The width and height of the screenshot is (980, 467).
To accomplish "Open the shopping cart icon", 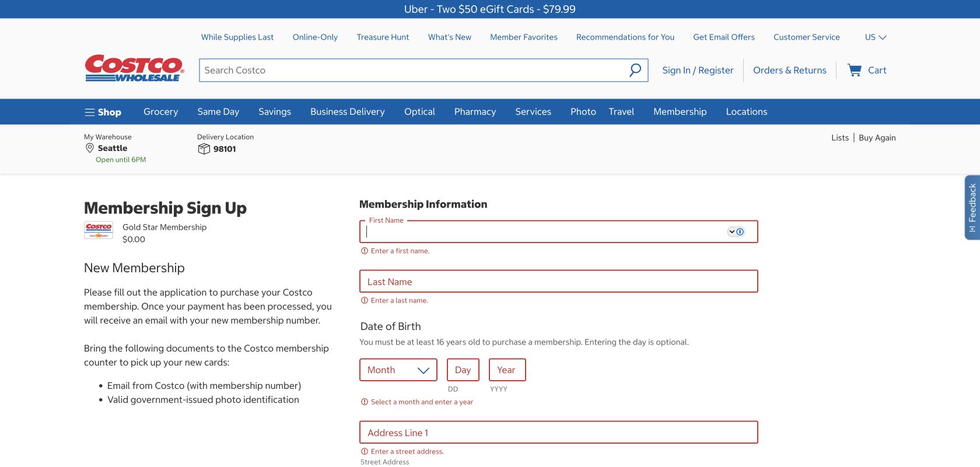I will point(855,70).
